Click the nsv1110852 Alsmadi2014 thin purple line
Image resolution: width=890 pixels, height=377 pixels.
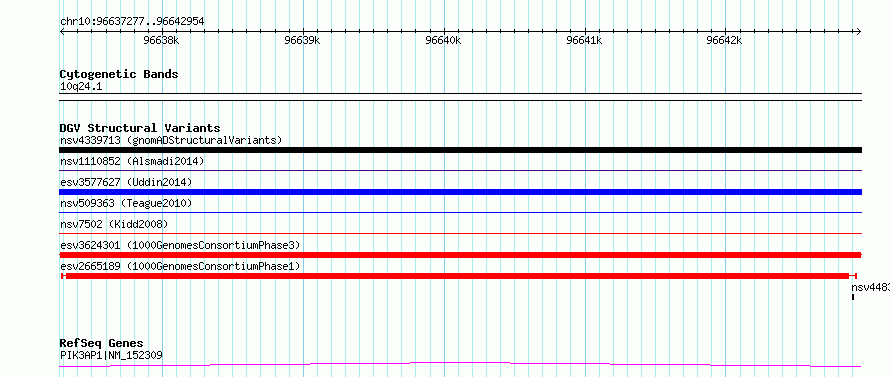pos(460,170)
